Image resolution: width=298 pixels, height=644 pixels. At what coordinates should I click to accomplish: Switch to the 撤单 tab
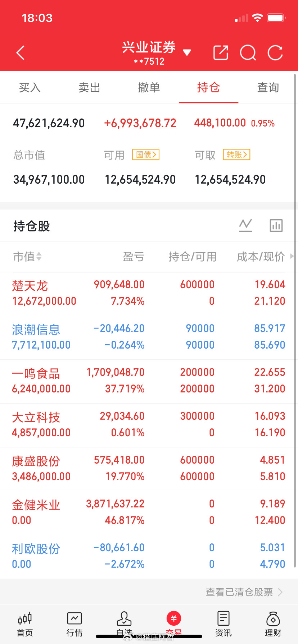coord(149,87)
